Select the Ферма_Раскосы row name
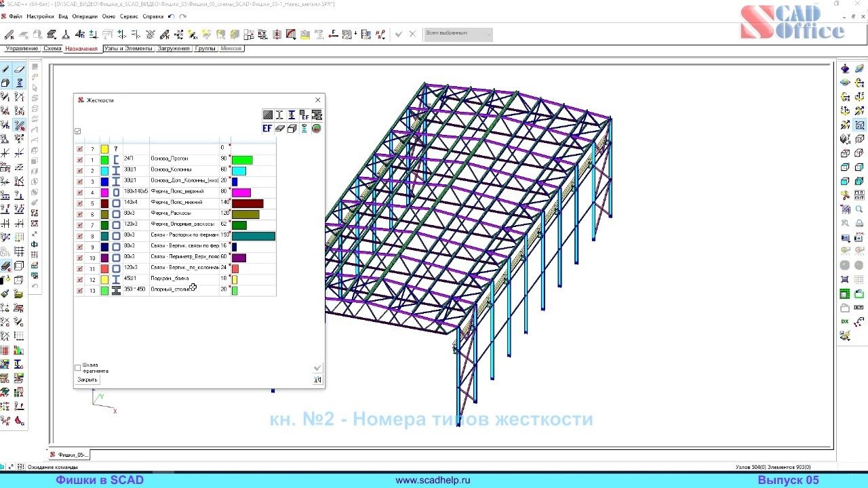This screenshot has width=868, height=488. coord(172,213)
